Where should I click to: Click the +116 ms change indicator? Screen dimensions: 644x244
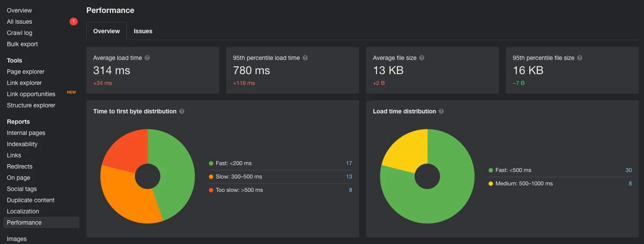click(x=244, y=83)
